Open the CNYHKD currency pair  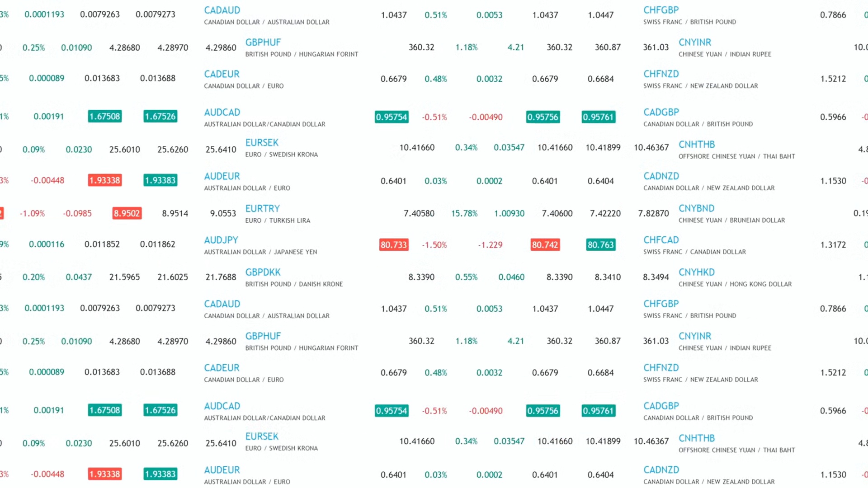(696, 272)
